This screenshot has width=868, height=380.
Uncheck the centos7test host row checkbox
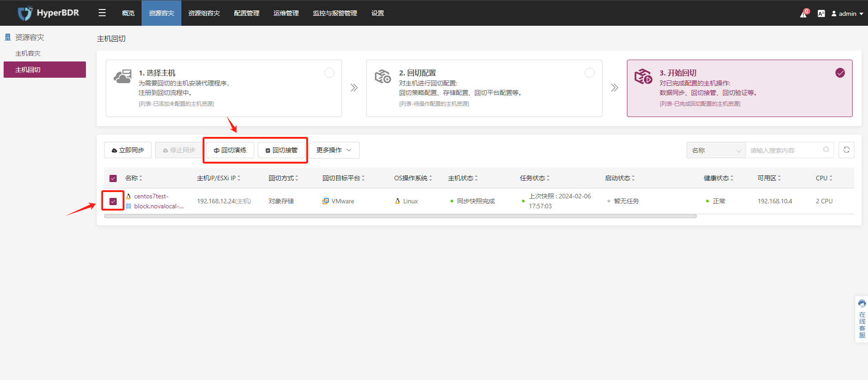tap(113, 201)
